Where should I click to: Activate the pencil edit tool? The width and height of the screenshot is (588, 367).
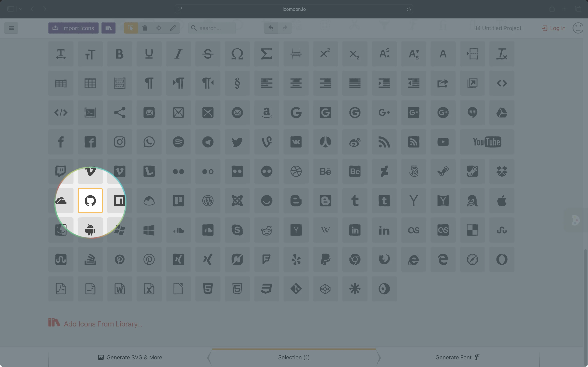click(x=173, y=28)
